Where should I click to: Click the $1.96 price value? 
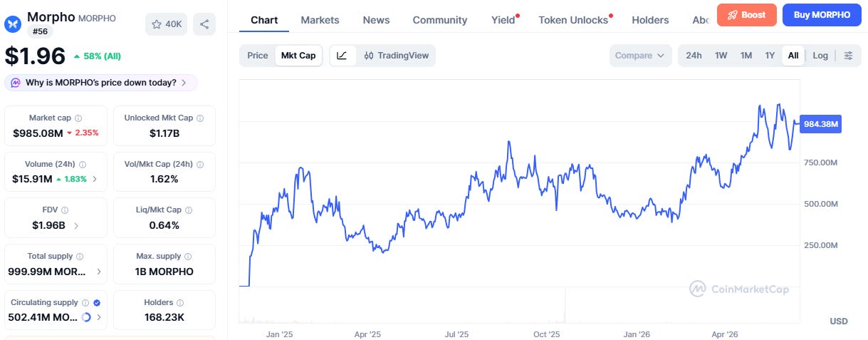click(35, 56)
